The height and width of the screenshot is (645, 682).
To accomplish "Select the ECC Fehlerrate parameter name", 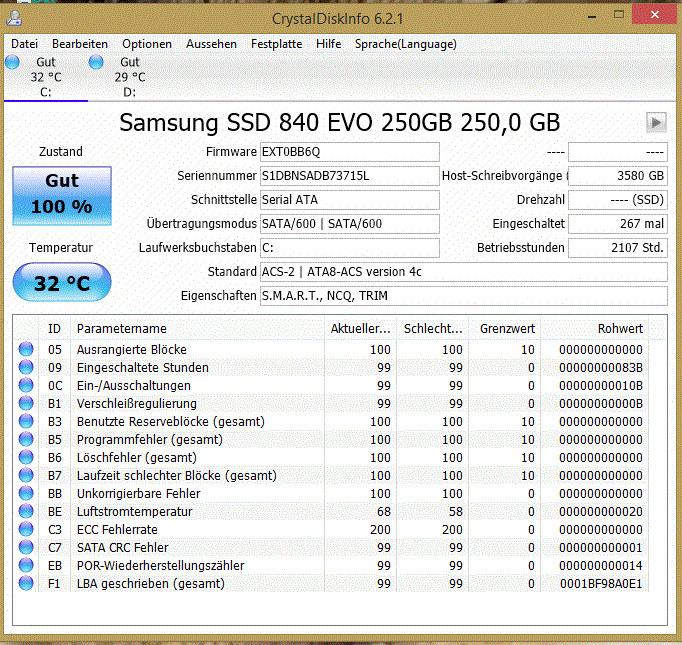I will click(117, 530).
